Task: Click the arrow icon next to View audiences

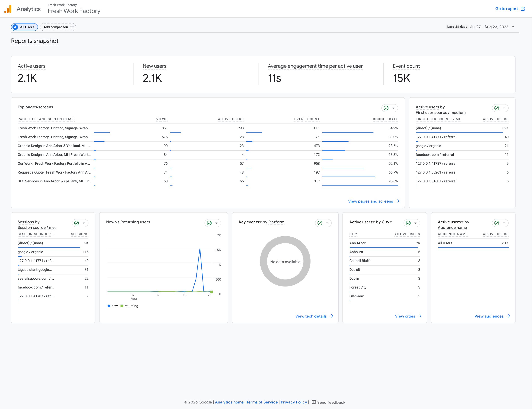Action: point(508,316)
